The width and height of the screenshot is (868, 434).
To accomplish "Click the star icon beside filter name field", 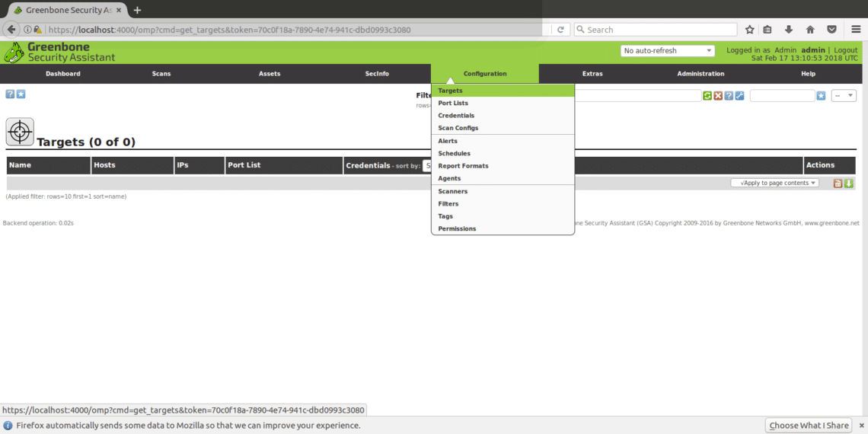I will click(821, 96).
